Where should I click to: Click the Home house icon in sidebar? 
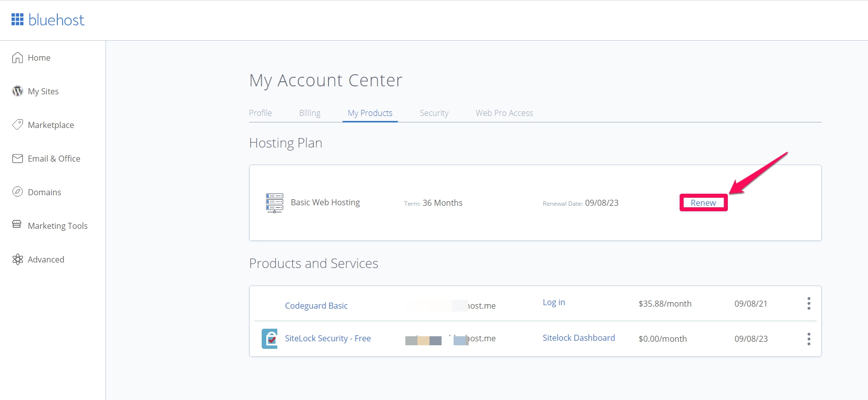[18, 58]
